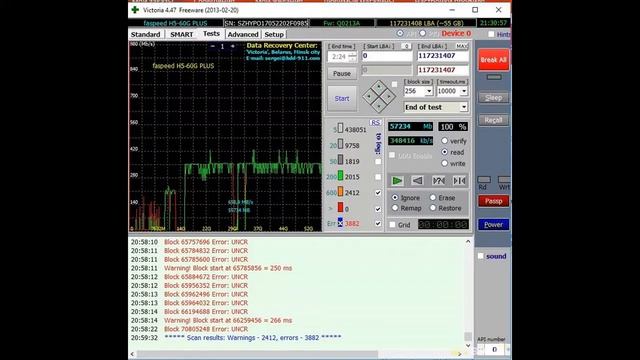Select butterfly scan mode icon
This screenshot has width=640, height=360.
coord(459,180)
